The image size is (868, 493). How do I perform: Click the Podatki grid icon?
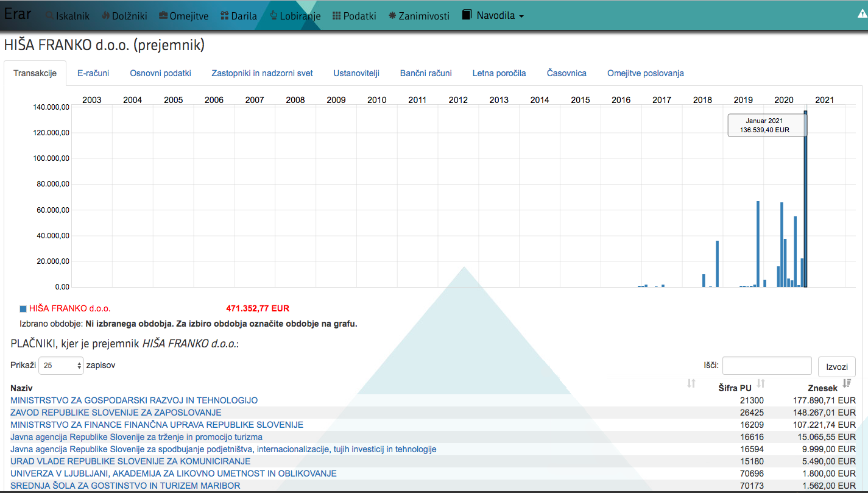[x=336, y=16]
